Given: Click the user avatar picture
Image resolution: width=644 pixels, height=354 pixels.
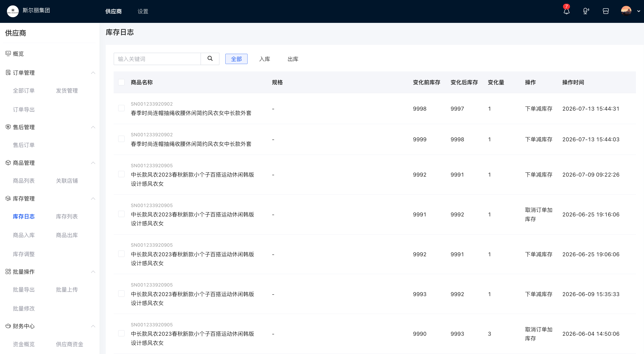Looking at the screenshot, I should coord(626,11).
